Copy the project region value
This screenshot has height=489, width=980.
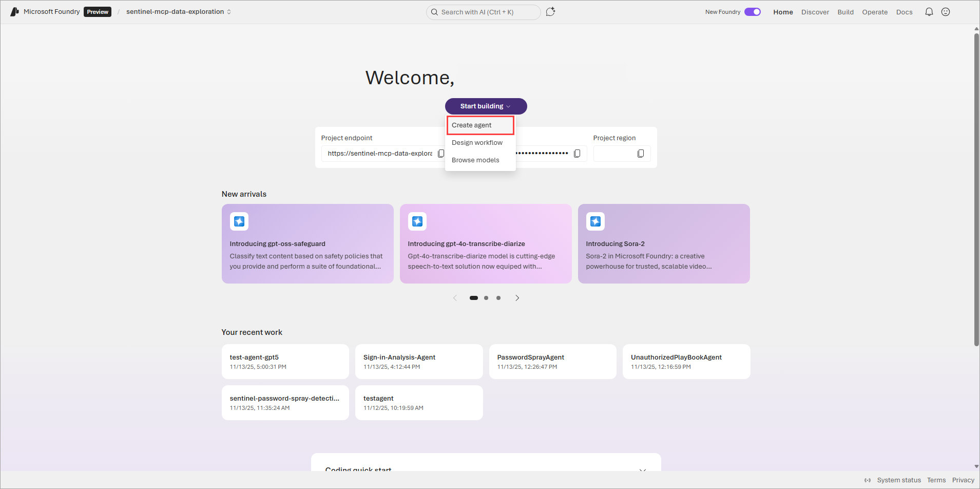(641, 154)
